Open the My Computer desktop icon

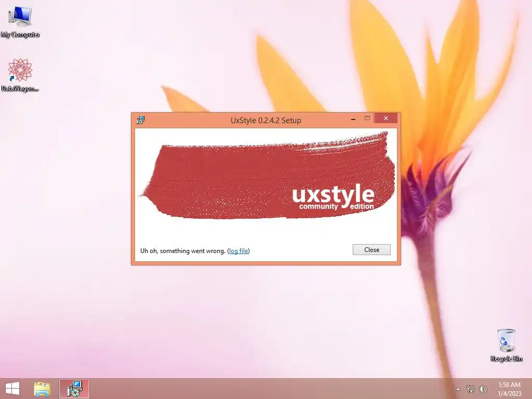click(20, 21)
